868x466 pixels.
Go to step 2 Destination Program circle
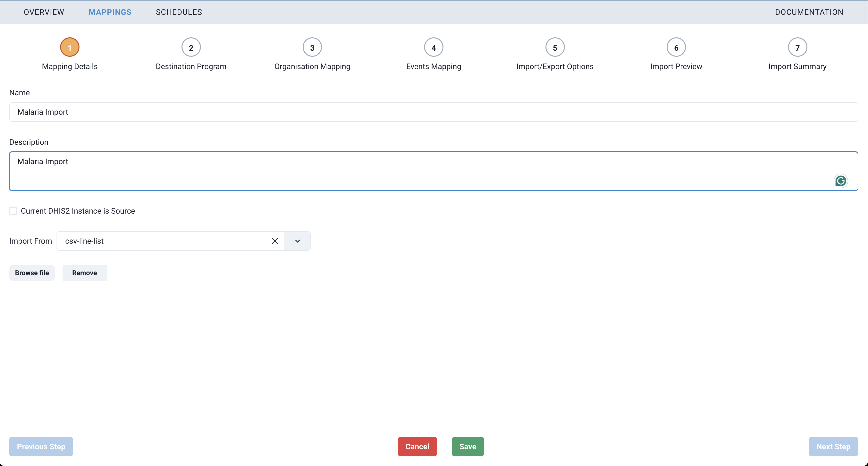point(191,47)
